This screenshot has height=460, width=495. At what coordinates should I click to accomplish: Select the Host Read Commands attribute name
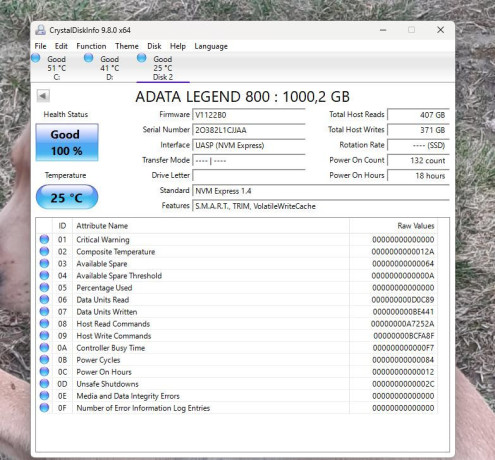click(113, 324)
